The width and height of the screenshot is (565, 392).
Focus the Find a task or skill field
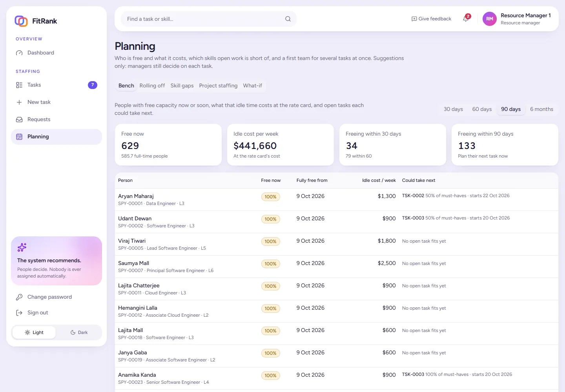(x=209, y=19)
